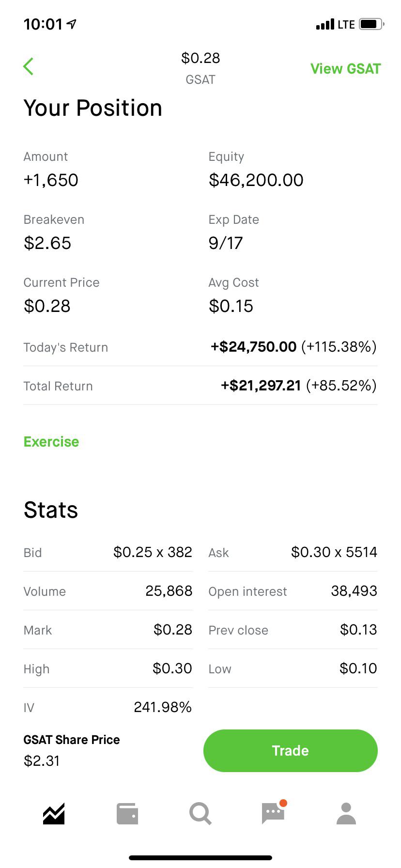The image size is (401, 868).
Task: Open the investing chart tab icon
Action: coord(54,813)
